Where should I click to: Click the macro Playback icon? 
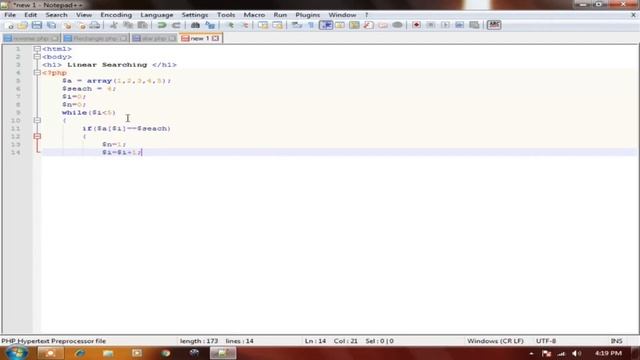point(445,25)
